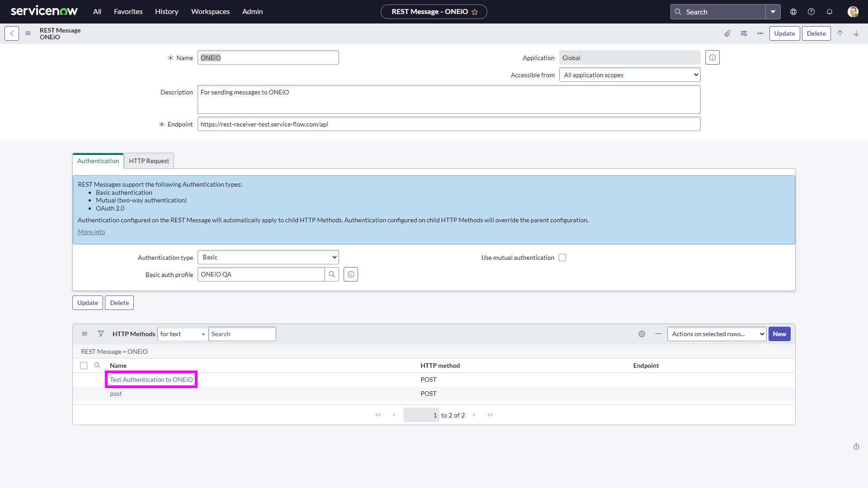Image resolution: width=868 pixels, height=488 pixels.
Task: Open the user avatar menu
Action: click(853, 12)
